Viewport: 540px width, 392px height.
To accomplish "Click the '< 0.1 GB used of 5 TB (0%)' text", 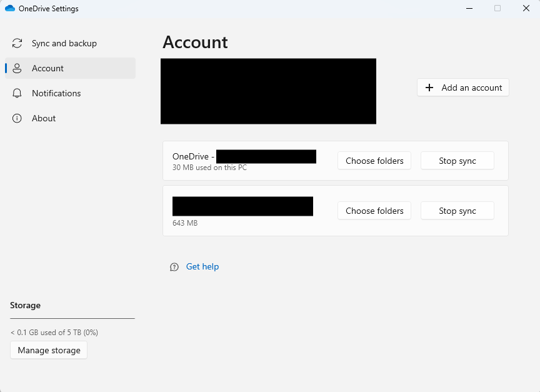I will (x=54, y=333).
